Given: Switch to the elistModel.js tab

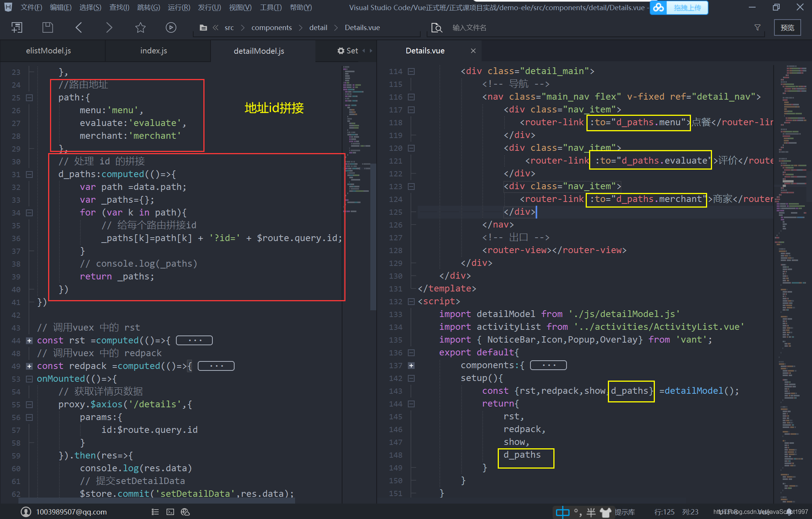Looking at the screenshot, I should 52,51.
